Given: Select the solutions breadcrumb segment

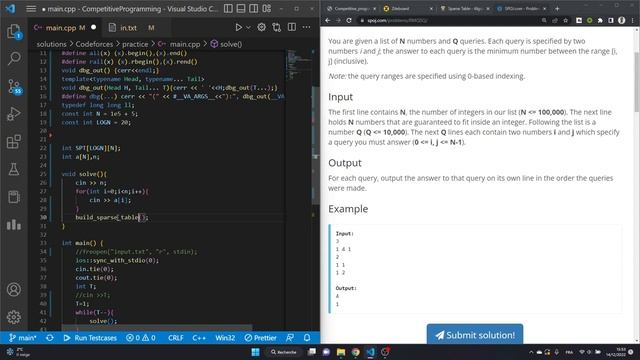Looking at the screenshot, I should [51, 44].
